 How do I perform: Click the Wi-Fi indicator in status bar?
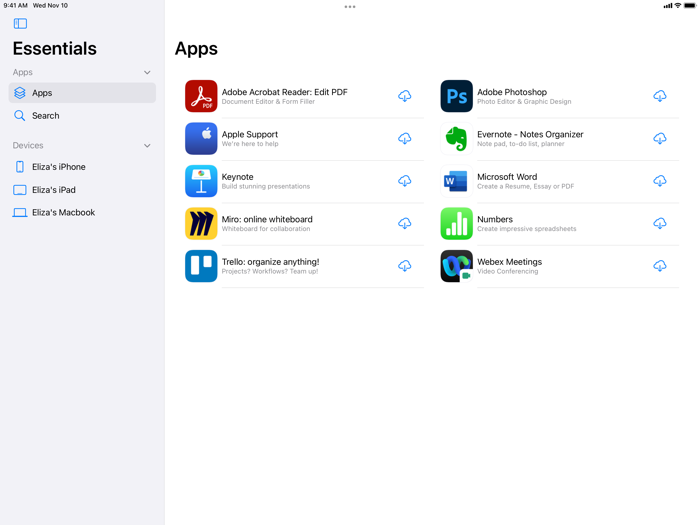[678, 5]
